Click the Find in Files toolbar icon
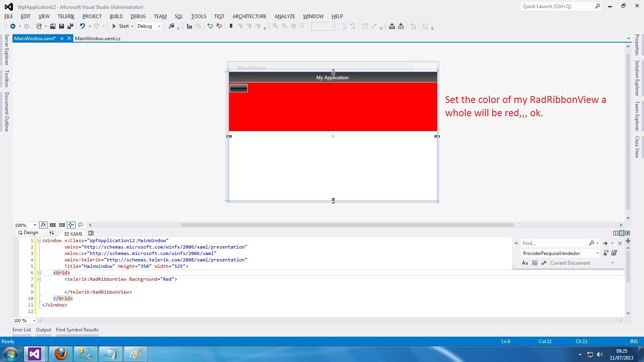644x362 pixels. 171,26
